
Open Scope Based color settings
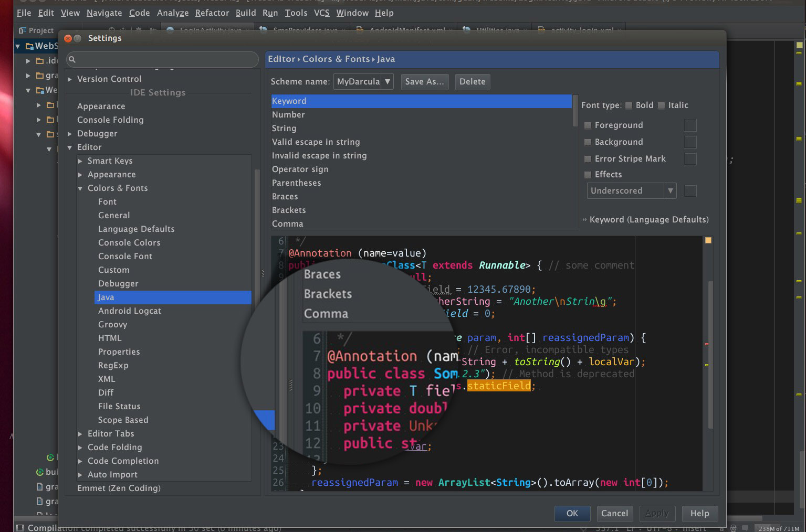[123, 420]
